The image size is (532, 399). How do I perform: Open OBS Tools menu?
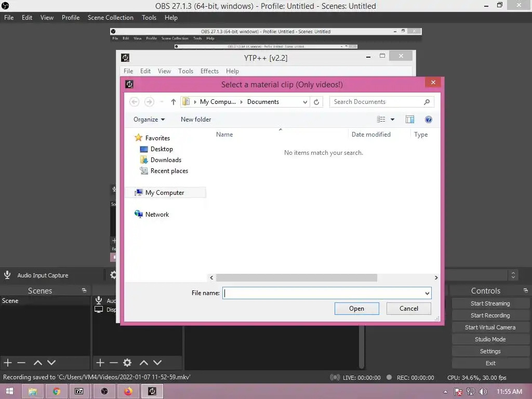(149, 18)
